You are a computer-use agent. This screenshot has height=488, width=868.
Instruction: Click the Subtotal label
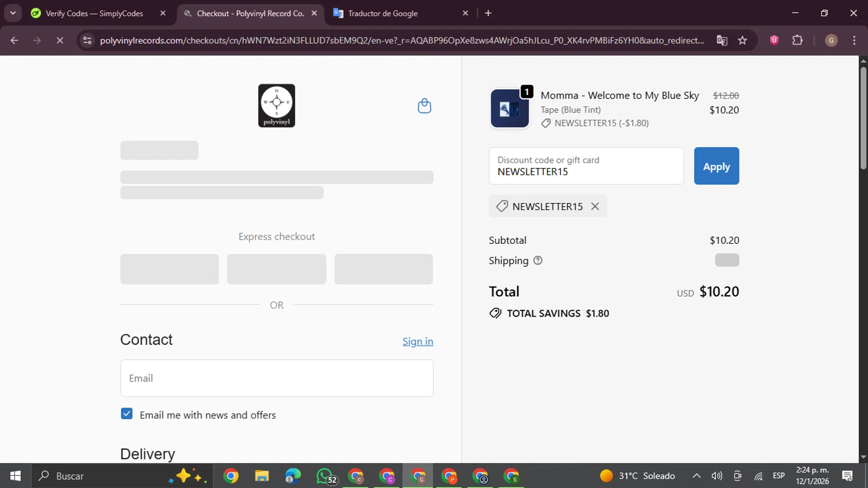coord(507,240)
